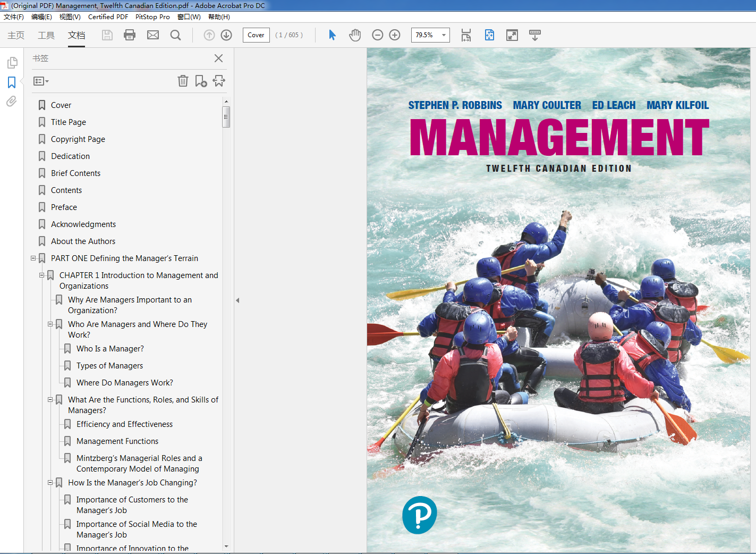Open Where Do Managers Work? bookmark
The height and width of the screenshot is (554, 756).
pyautogui.click(x=125, y=383)
